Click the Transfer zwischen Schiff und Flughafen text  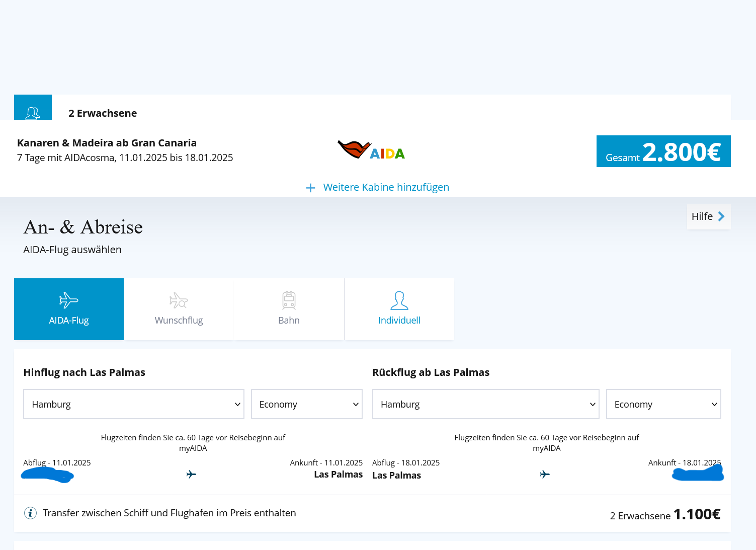(169, 513)
